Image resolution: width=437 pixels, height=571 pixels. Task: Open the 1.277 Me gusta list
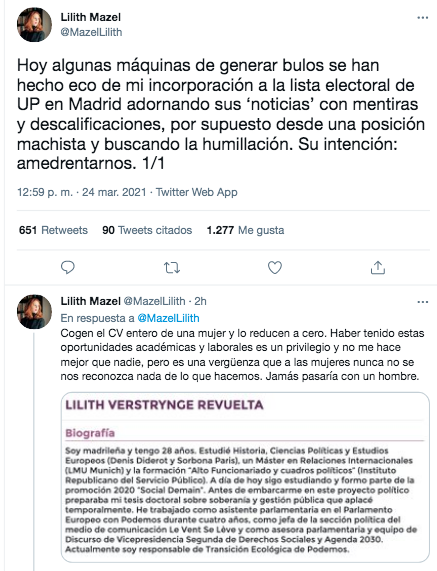245,230
